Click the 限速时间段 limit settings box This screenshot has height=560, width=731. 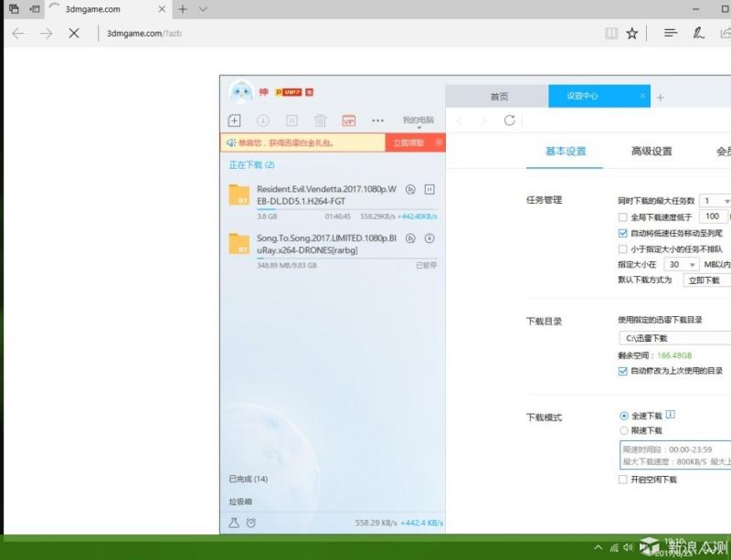pos(675,455)
